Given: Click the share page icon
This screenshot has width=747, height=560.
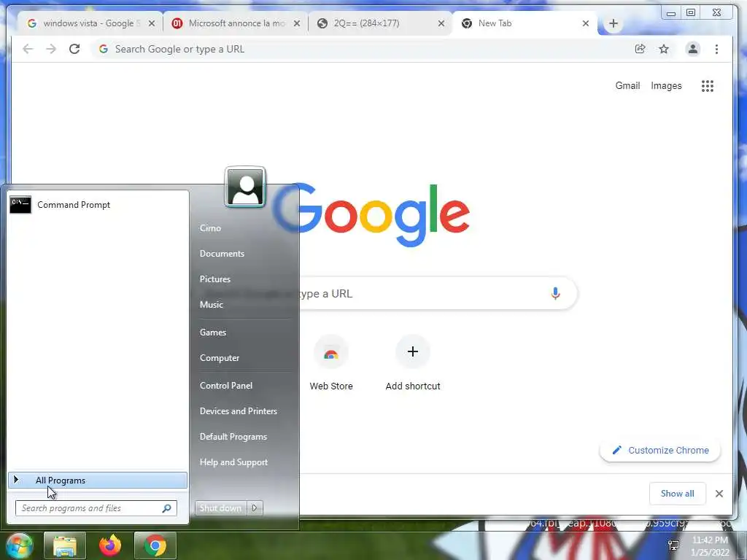Looking at the screenshot, I should (640, 49).
